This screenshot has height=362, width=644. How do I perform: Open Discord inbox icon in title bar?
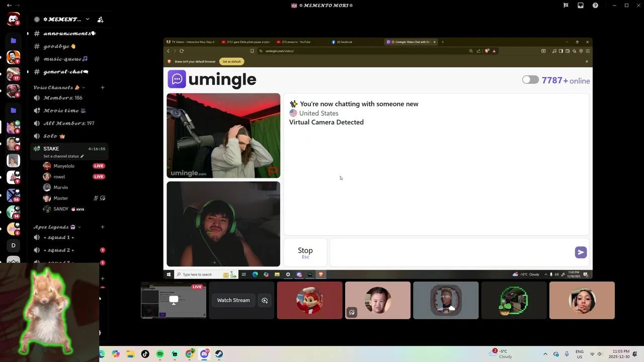pos(581,6)
